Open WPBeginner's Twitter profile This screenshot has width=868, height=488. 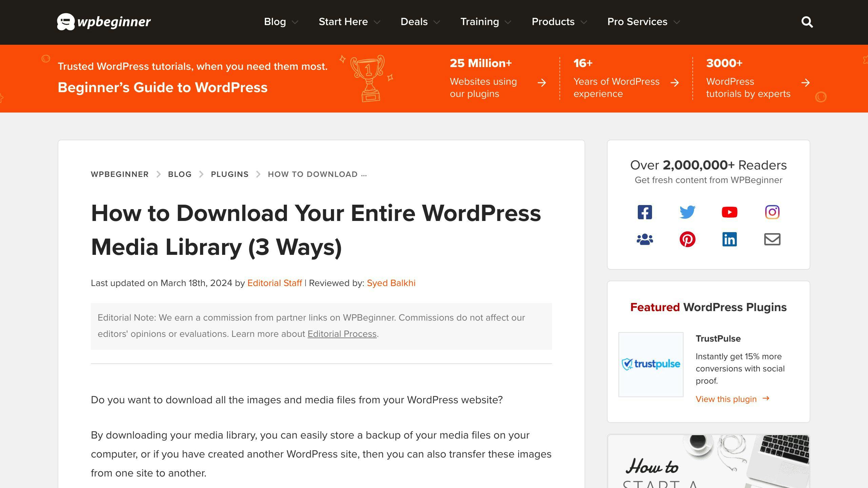coord(687,212)
